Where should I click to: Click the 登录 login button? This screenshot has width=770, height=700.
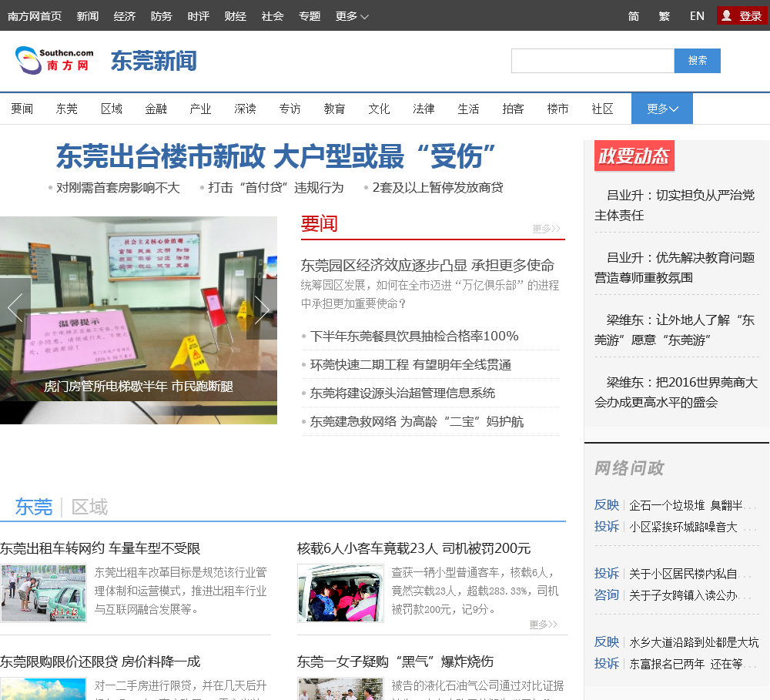(742, 15)
